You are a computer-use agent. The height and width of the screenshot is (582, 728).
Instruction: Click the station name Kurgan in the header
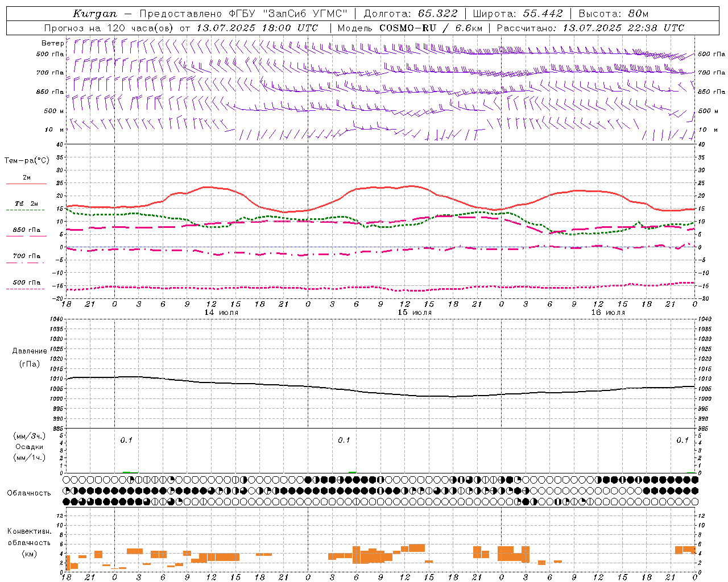click(95, 14)
